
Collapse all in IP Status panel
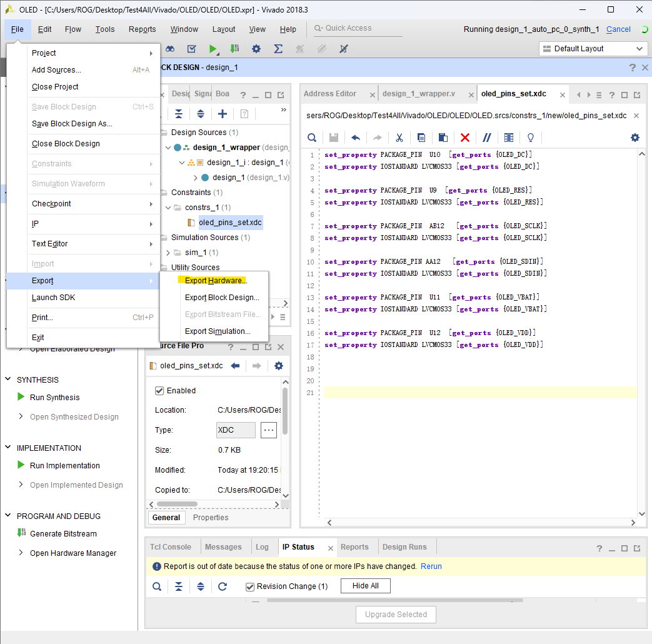[179, 586]
